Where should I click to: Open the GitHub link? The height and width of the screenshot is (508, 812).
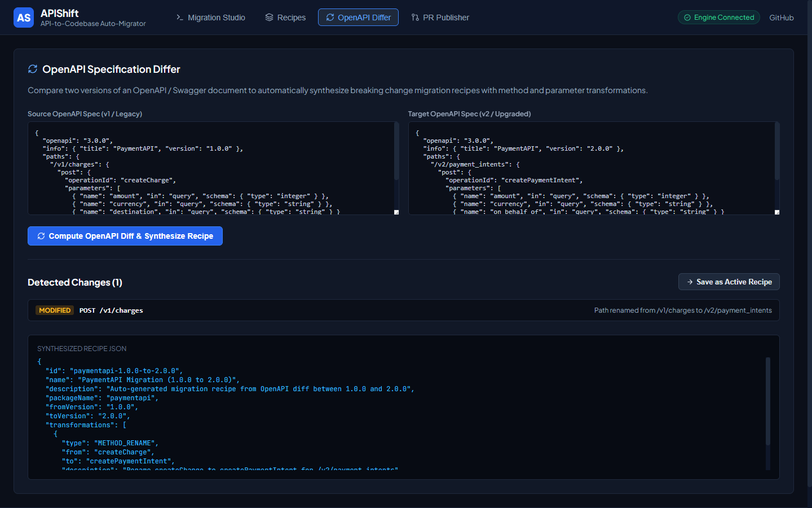pyautogui.click(x=781, y=17)
